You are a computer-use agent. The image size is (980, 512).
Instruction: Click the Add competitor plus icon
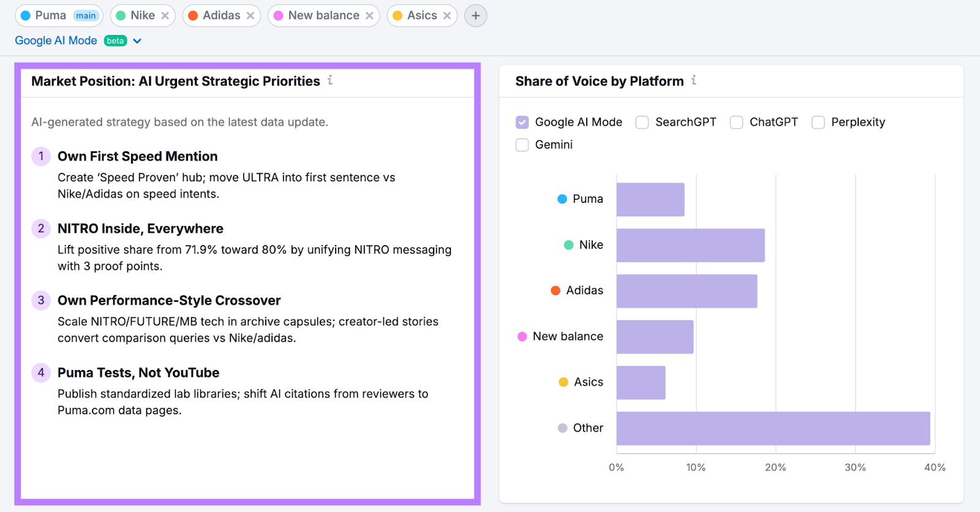click(475, 15)
